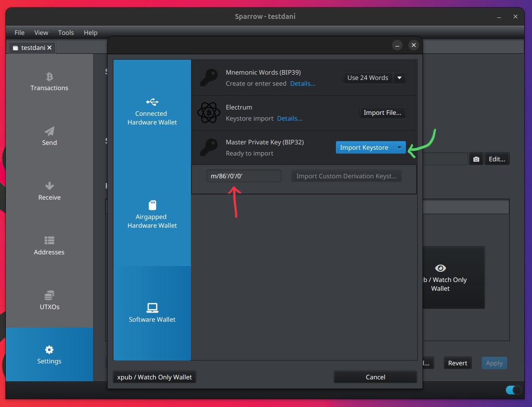Screen dimensions: 532x407
Task: Toggle the server connection switch
Action: [513, 390]
